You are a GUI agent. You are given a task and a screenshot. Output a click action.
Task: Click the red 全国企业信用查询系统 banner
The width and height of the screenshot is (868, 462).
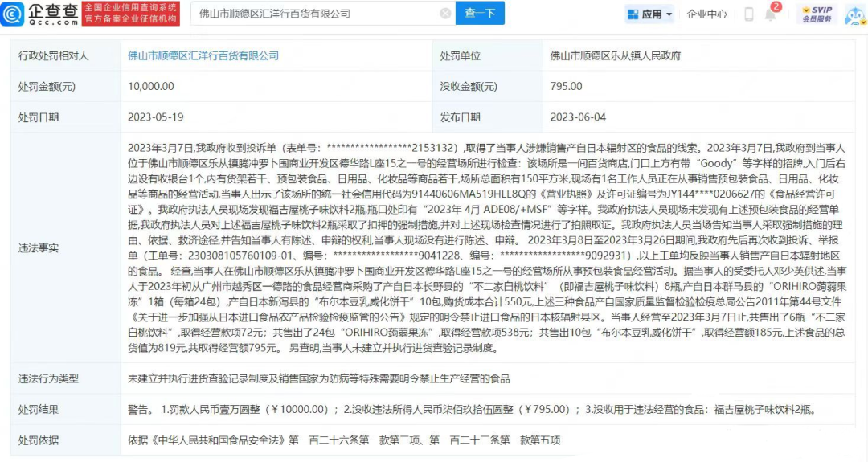pos(131,14)
